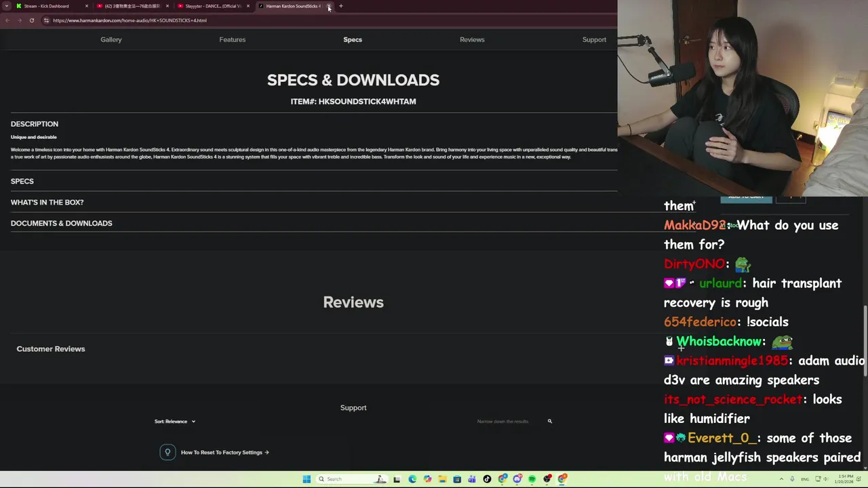868x488 pixels.
Task: Jump to the Features section
Action: [233, 39]
